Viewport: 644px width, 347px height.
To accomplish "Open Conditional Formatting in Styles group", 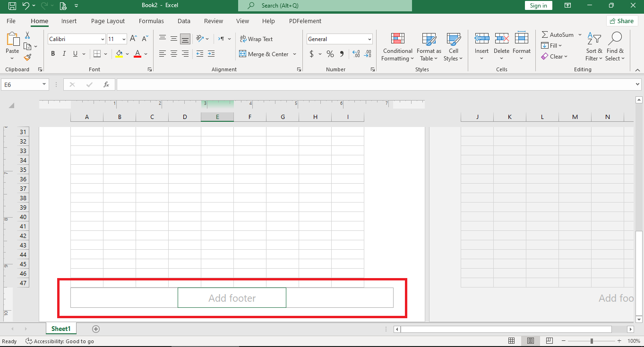I will [397, 47].
